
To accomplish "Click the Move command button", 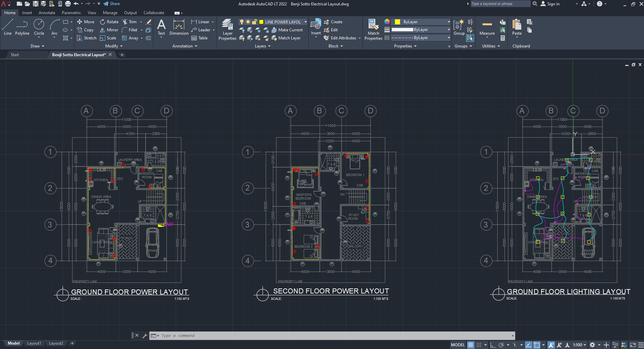I will pyautogui.click(x=85, y=22).
